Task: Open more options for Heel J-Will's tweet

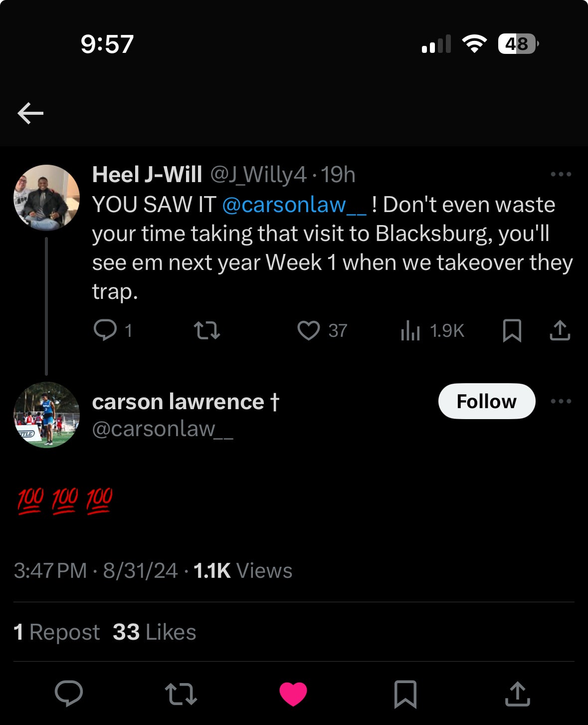Action: (x=561, y=174)
